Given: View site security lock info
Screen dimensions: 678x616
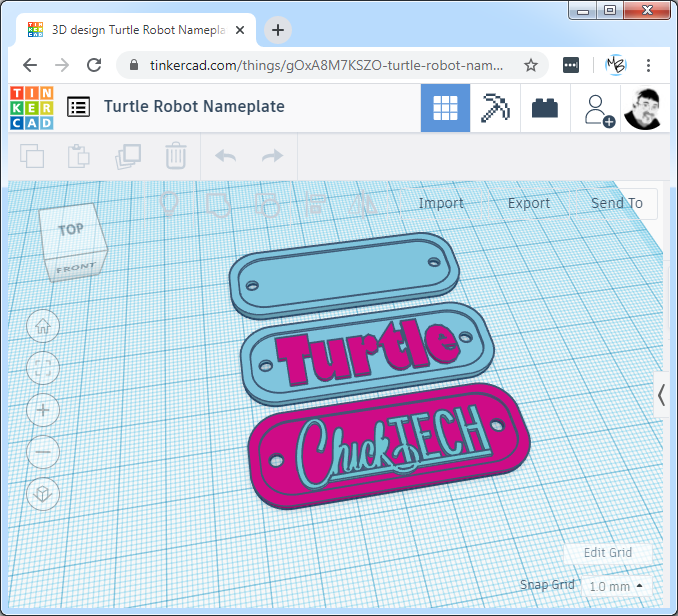Looking at the screenshot, I should click(134, 65).
